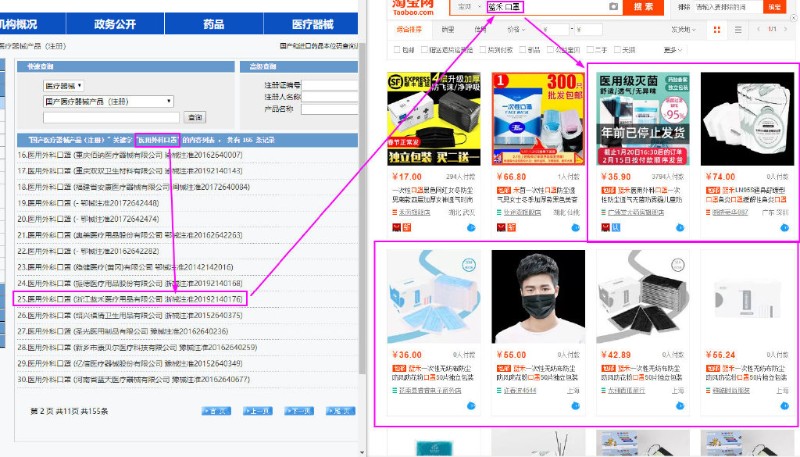This screenshot has height=457, width=800.
Task: Check the 天猫 Tmall filter checkbox
Action: tap(619, 48)
